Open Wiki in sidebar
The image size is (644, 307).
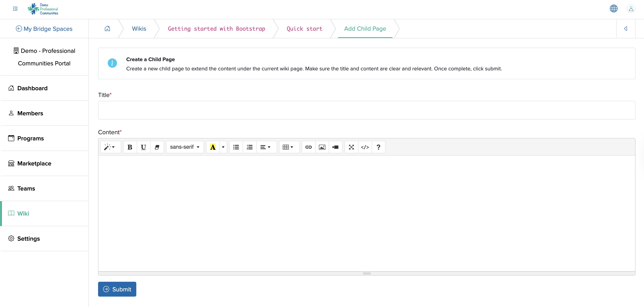44,214
